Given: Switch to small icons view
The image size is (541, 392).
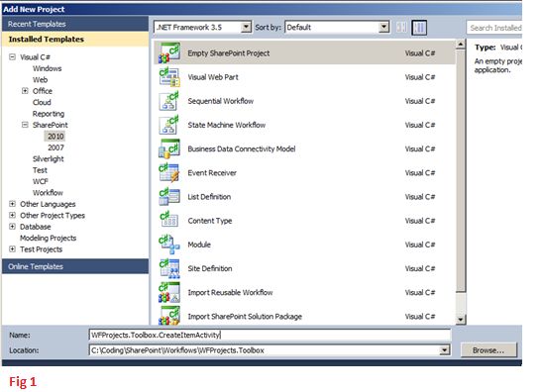Looking at the screenshot, I should (401, 28).
